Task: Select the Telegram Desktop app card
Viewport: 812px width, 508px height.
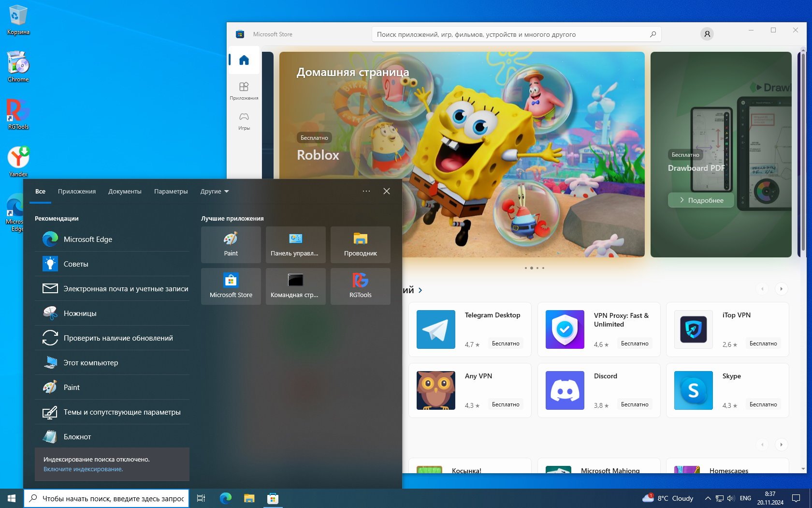Action: tap(470, 329)
